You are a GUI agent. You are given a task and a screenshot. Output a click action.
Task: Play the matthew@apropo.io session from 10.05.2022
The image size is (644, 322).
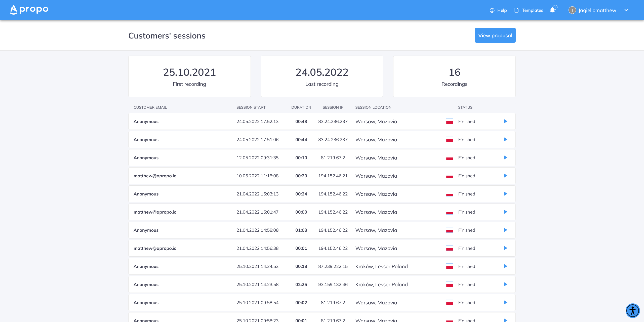pyautogui.click(x=505, y=176)
